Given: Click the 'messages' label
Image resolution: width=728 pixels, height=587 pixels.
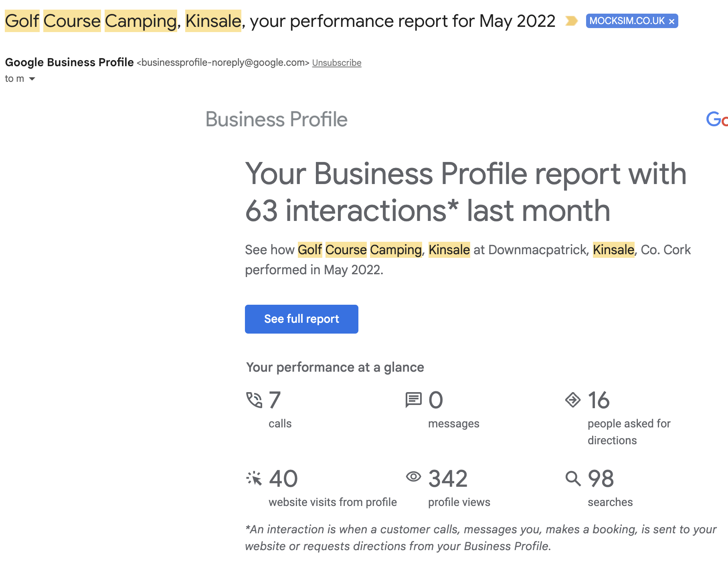Looking at the screenshot, I should pyautogui.click(x=454, y=423).
